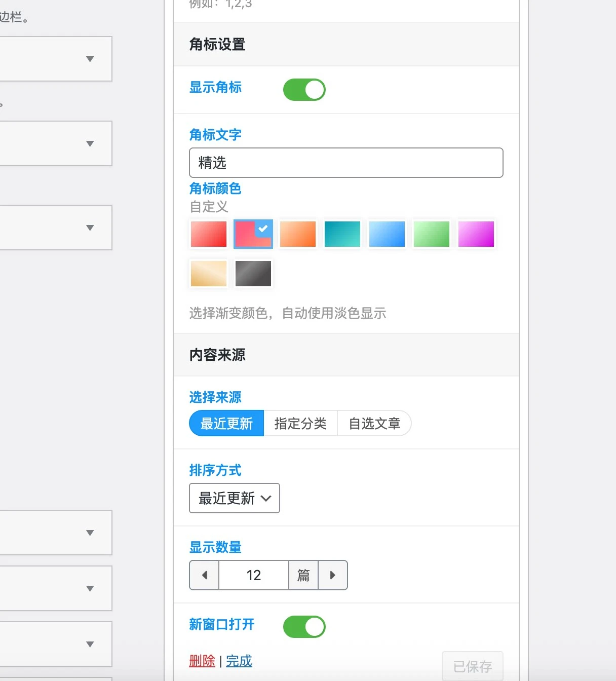This screenshot has width=616, height=681.
Task: Click the 最近更新 source option
Action: 226,423
